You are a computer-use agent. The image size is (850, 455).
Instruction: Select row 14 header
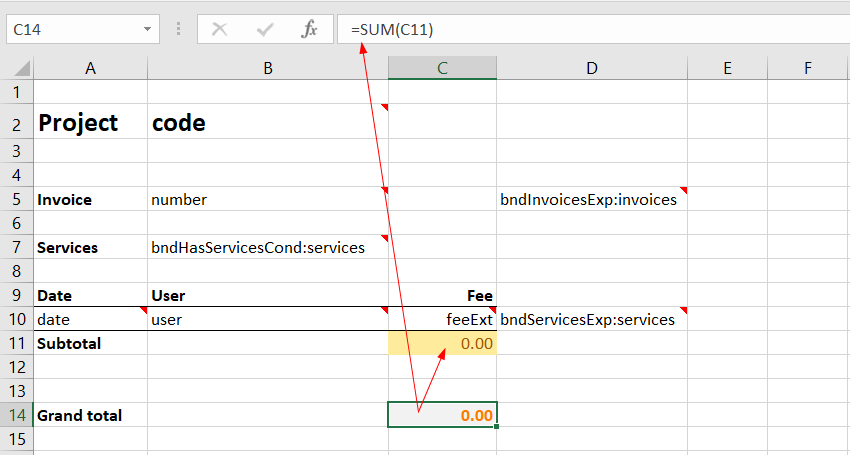[16, 415]
